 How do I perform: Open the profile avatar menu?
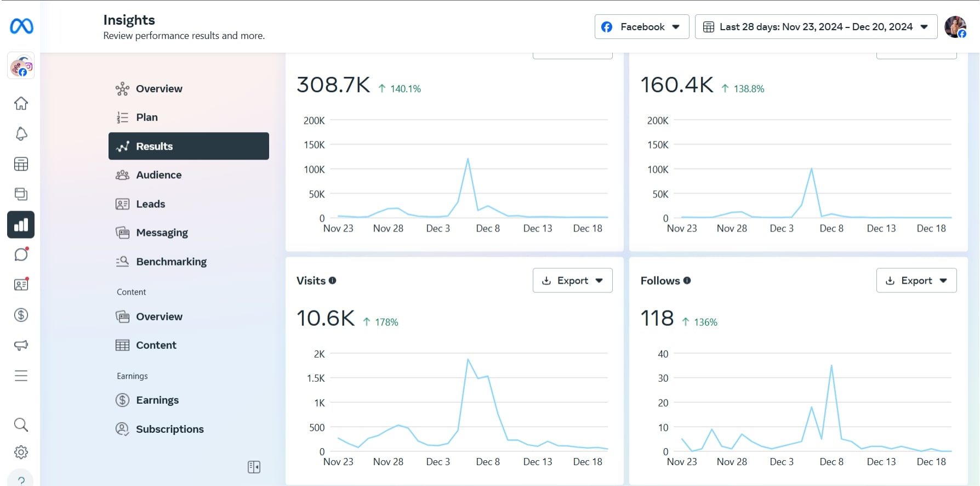pos(955,27)
